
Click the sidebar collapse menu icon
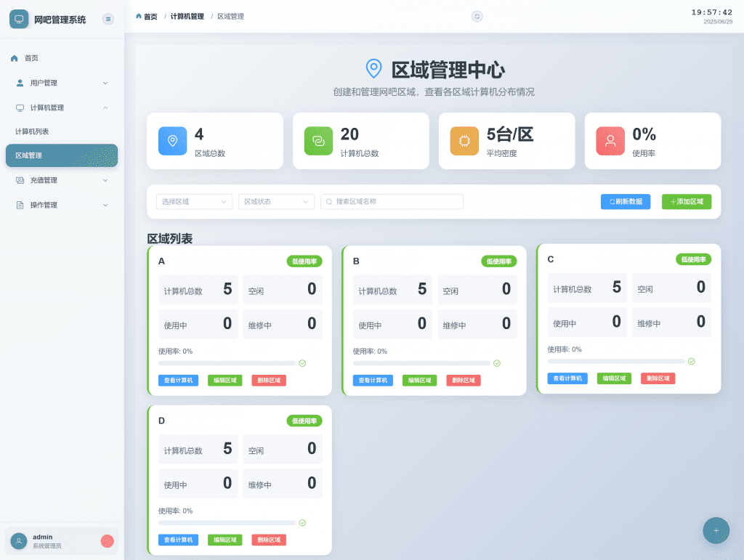pos(108,19)
